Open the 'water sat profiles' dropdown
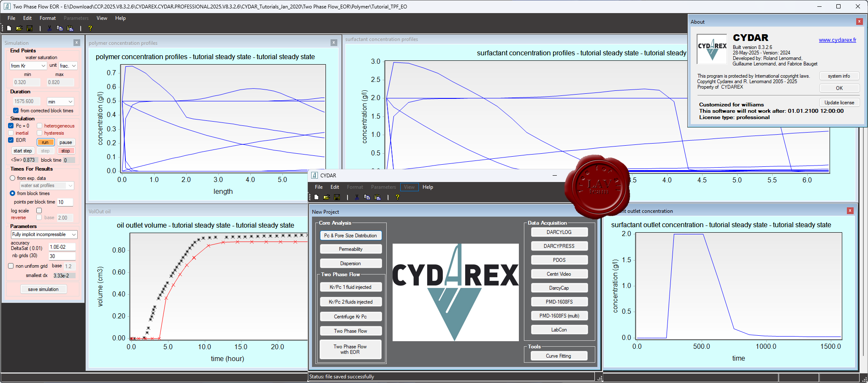 [46, 185]
